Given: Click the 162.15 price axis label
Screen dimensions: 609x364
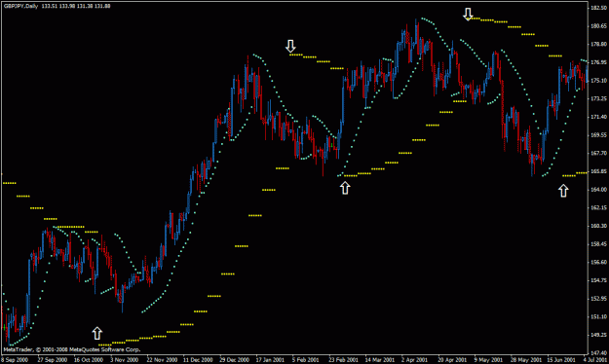Looking at the screenshot, I should (x=598, y=207).
